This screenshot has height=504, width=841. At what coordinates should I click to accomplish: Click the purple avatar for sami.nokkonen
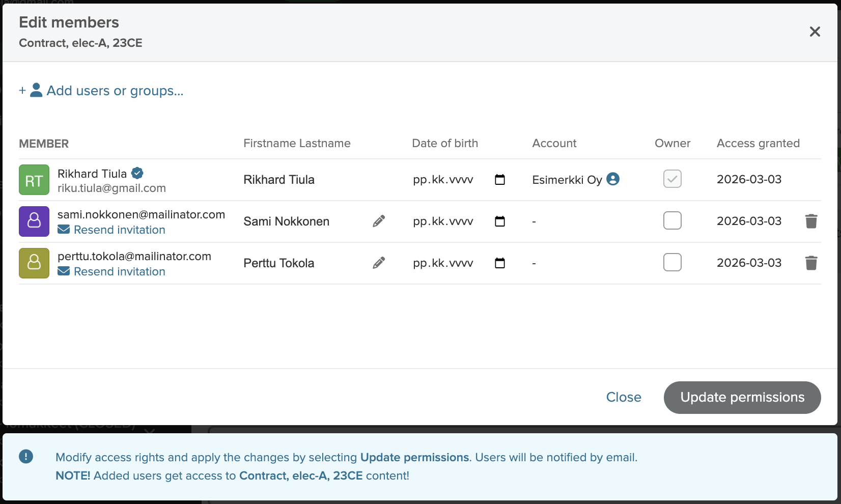(x=34, y=221)
